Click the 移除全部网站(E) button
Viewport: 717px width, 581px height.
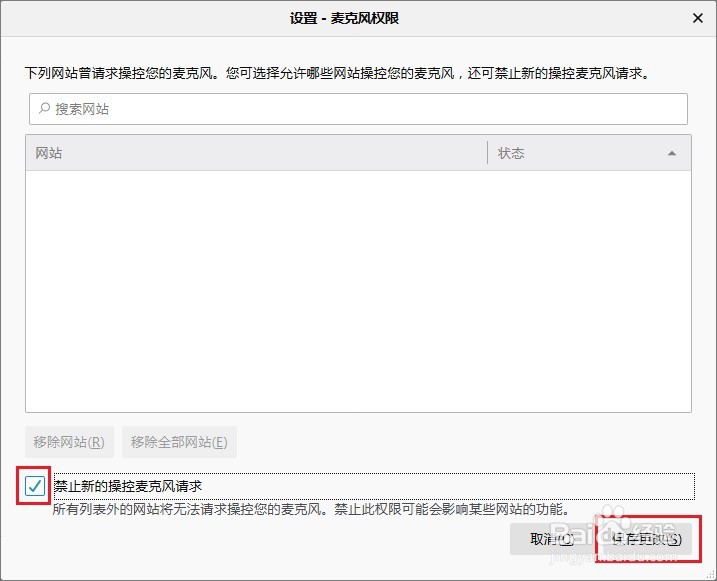coord(179,442)
